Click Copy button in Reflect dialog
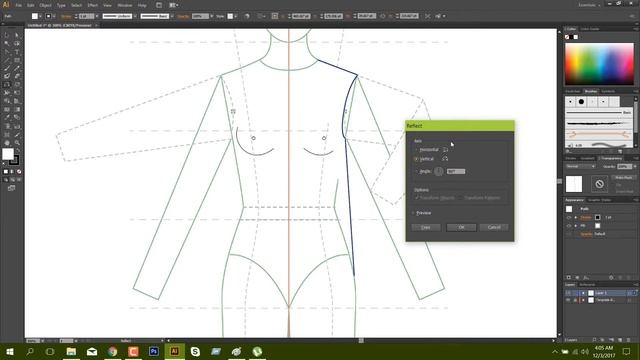Image resolution: width=640 pixels, height=360 pixels. point(426,227)
